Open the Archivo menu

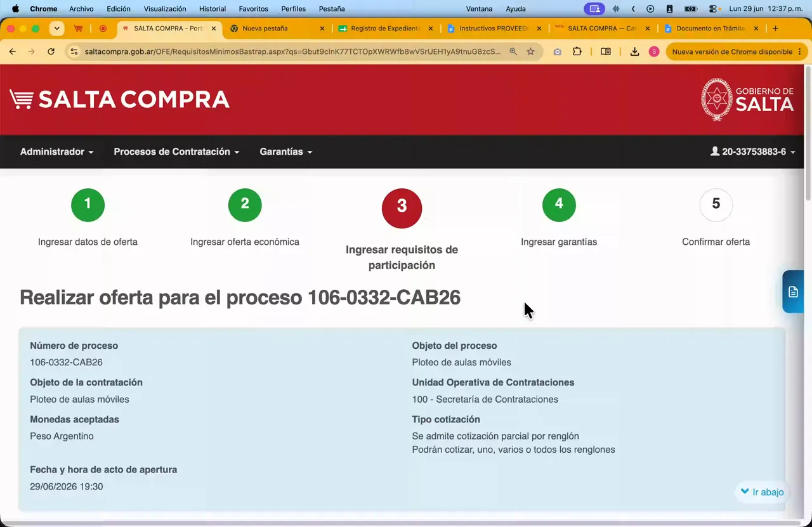click(81, 9)
